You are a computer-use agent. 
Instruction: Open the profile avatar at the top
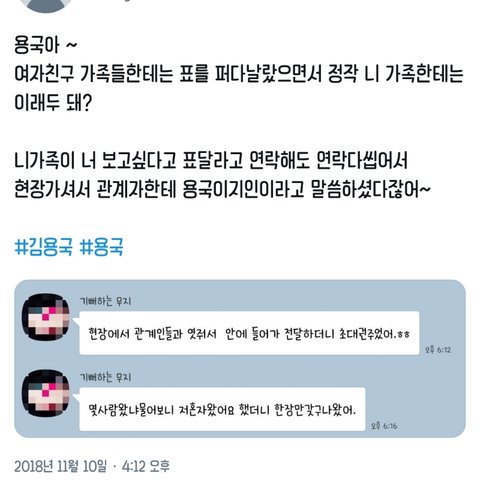point(46,5)
